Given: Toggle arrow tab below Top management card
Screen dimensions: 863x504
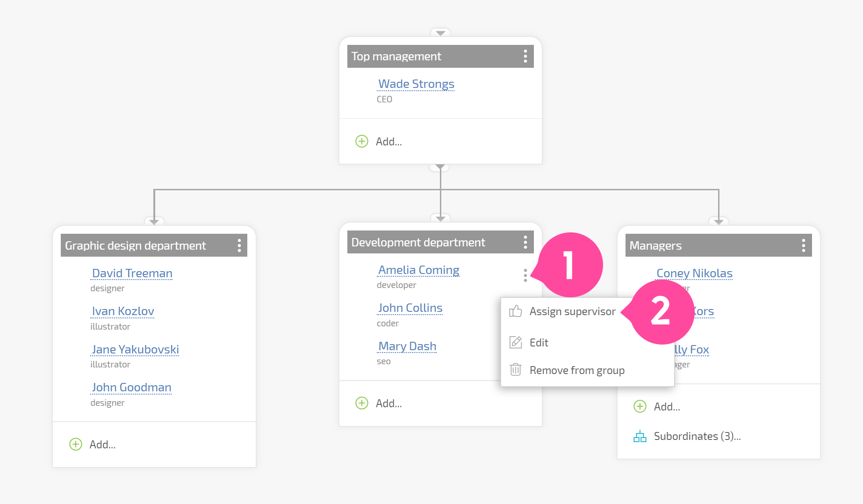Looking at the screenshot, I should coord(440,167).
